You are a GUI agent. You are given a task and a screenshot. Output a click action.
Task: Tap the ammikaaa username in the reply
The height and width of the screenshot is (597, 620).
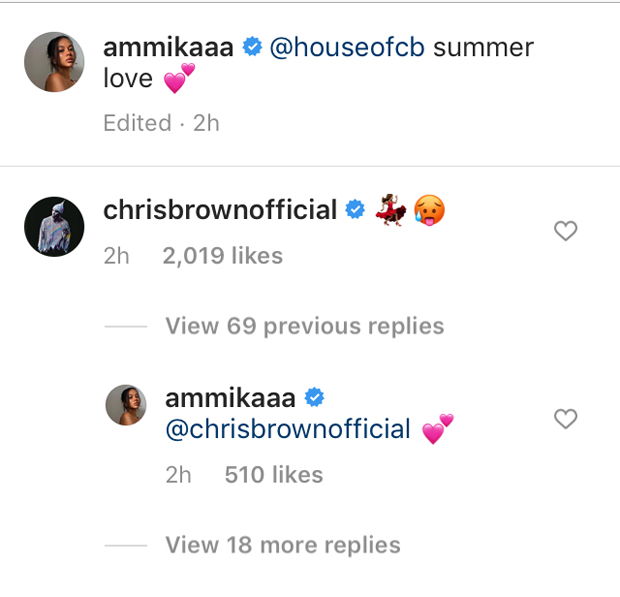[x=229, y=397]
